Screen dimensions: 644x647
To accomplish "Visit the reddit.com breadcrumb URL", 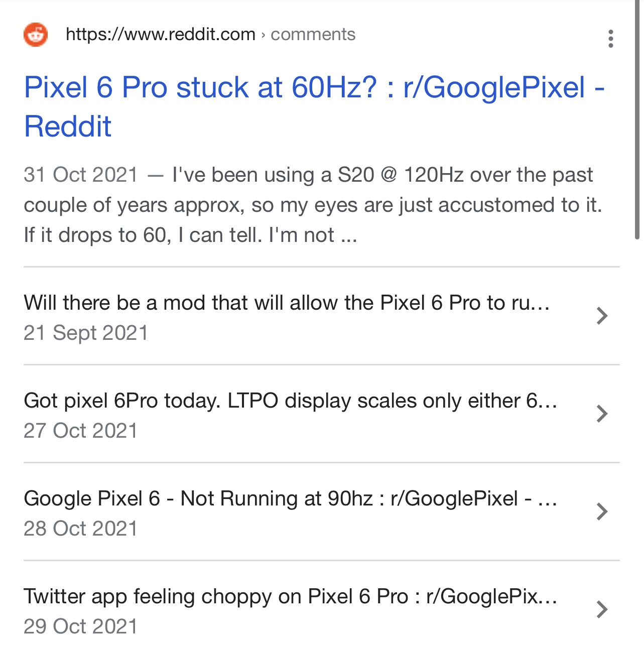I will 161,34.
